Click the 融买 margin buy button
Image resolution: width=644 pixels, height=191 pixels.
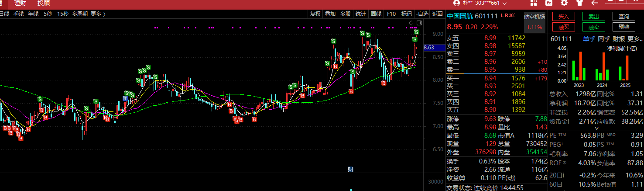(564, 27)
